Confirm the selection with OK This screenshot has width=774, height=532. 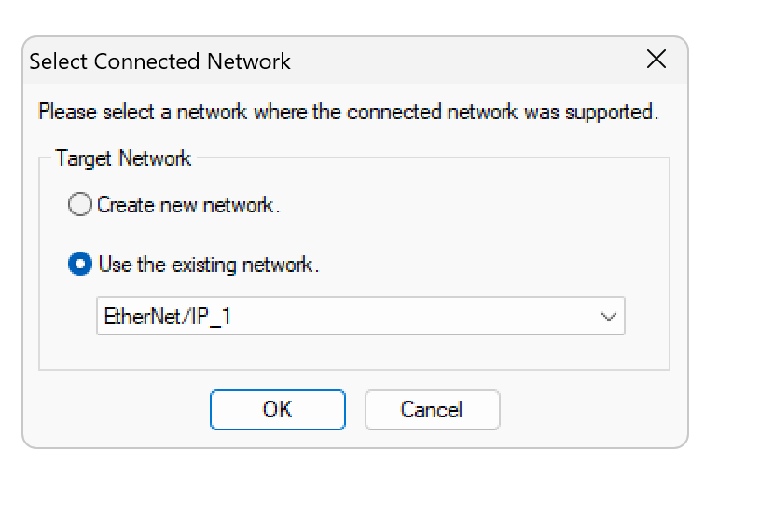(x=278, y=410)
